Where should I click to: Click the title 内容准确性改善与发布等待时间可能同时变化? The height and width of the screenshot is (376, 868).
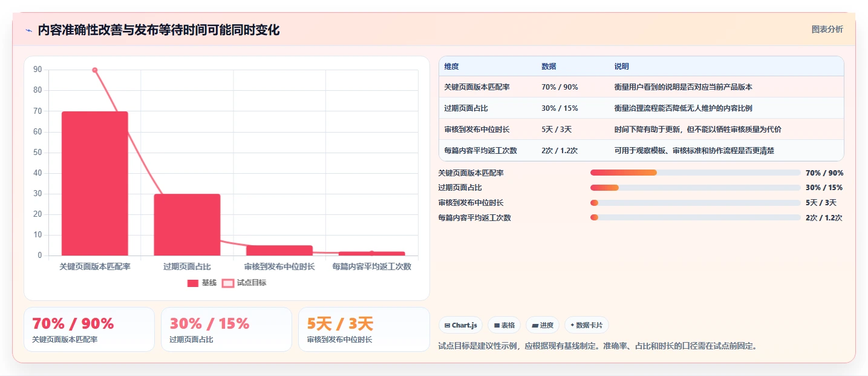(x=158, y=30)
